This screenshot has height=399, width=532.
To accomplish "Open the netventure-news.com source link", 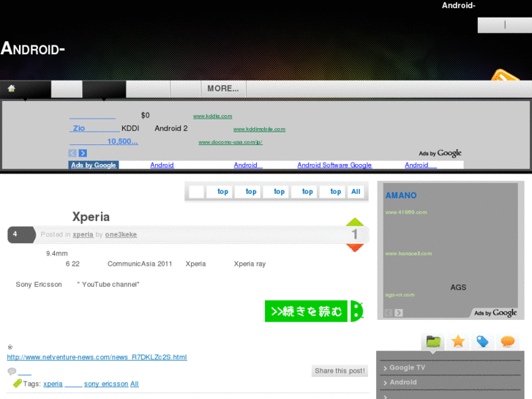I will click(x=97, y=357).
